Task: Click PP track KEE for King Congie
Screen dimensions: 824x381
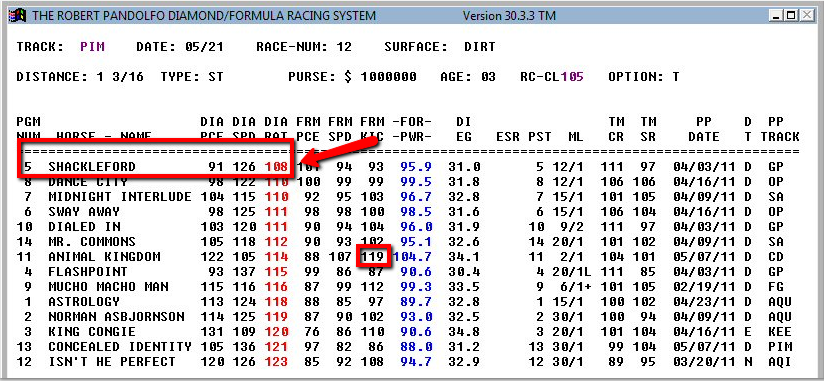Action: 779,332
